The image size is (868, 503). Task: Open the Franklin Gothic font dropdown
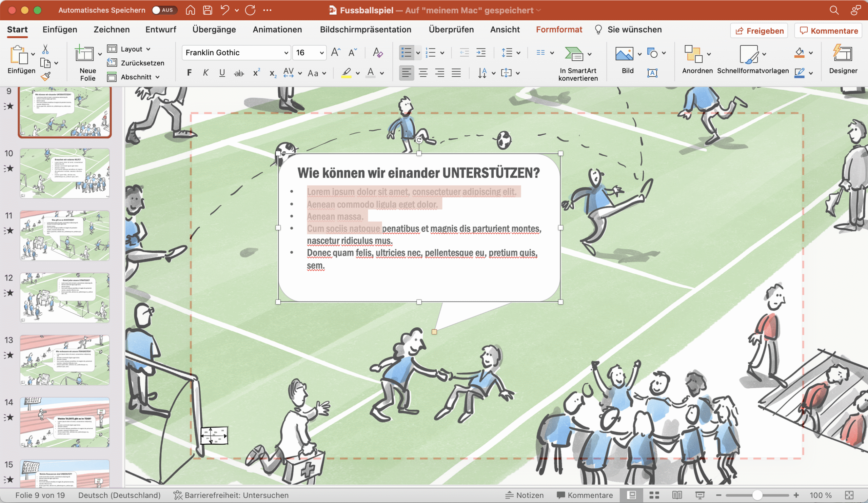(285, 53)
